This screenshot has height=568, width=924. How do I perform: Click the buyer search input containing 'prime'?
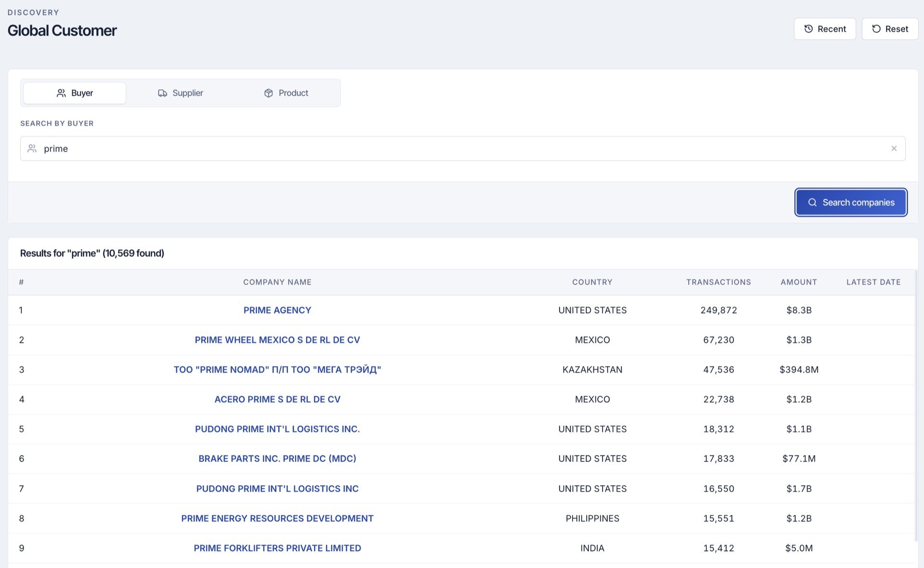point(462,149)
